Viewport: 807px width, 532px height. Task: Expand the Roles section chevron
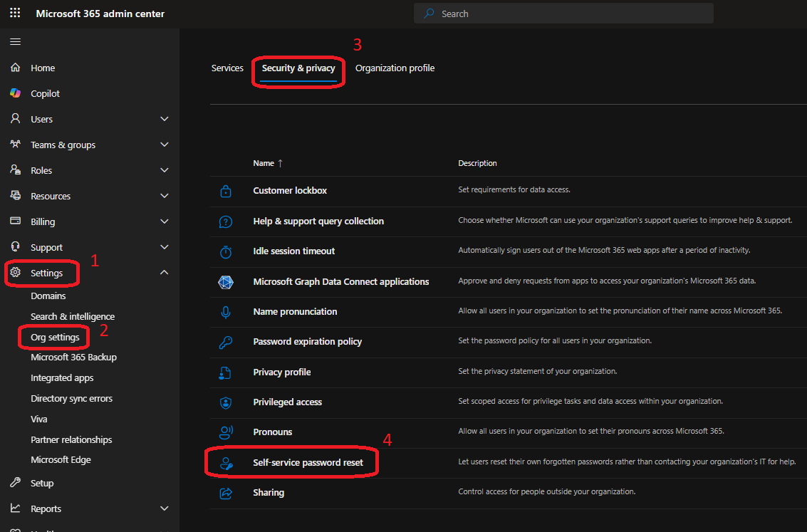coord(165,169)
